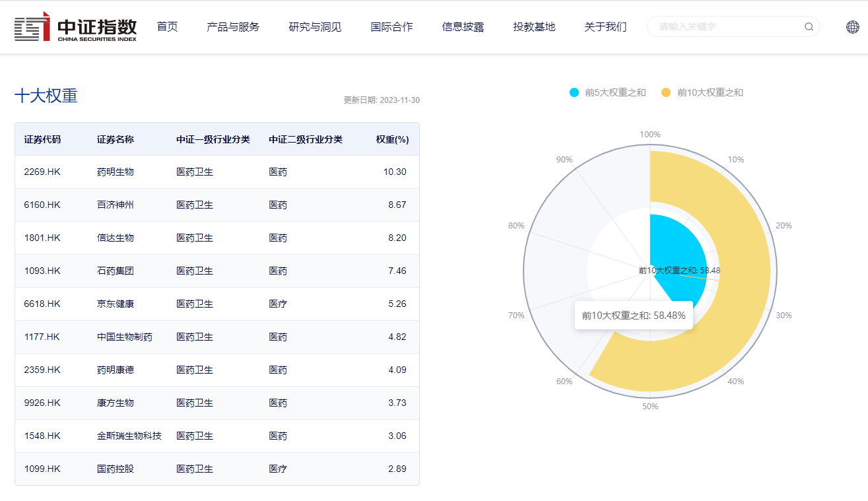The image size is (868, 501).
Task: Click the 1801.HK security code
Action: pos(42,238)
